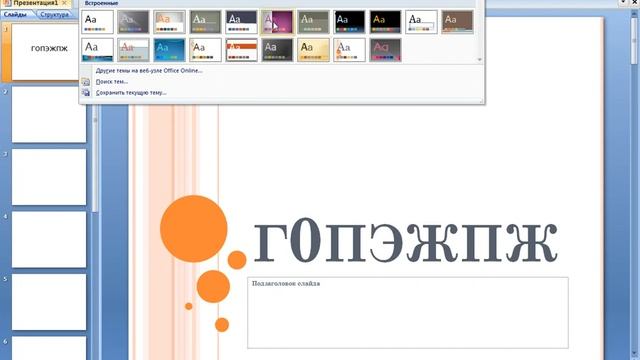Viewport: 640px width, 360px height.
Task: Select the navy-topped theme with white bottom
Action: click(241, 22)
